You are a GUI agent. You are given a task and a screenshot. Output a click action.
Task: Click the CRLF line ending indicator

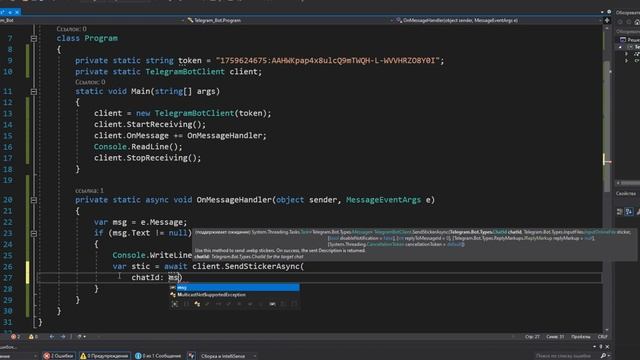602,337
